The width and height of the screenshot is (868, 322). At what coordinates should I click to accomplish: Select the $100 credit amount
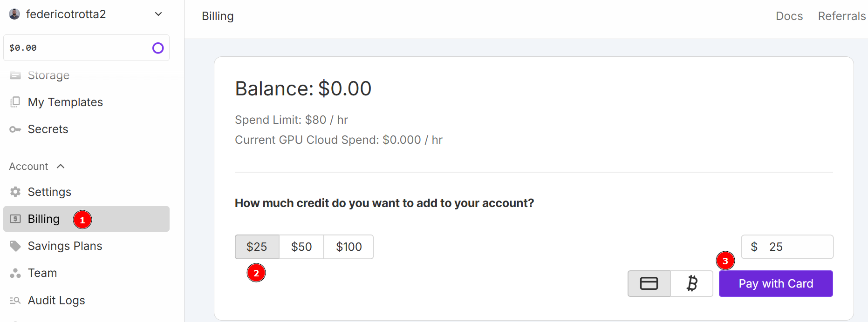[349, 247]
